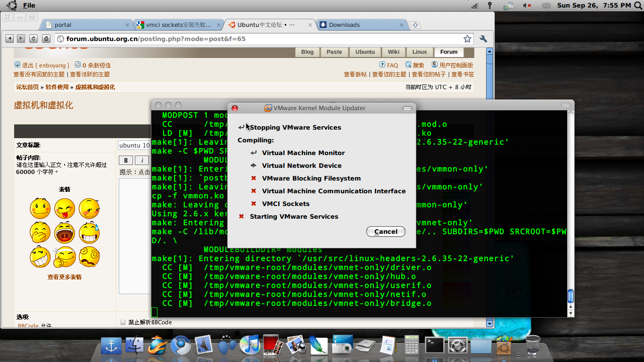Launch Chromium from the dock
Image resolution: width=644 pixels, height=362 pixels.
(x=181, y=346)
